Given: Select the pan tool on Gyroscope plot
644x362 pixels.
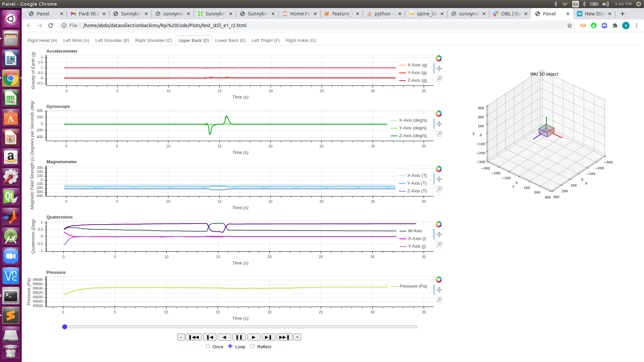Looking at the screenshot, I should (439, 124).
